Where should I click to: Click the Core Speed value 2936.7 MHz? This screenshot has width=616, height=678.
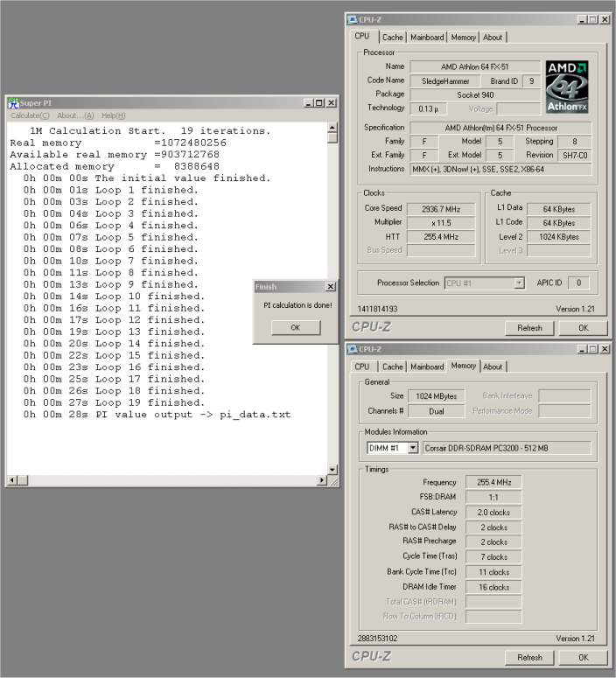click(441, 209)
